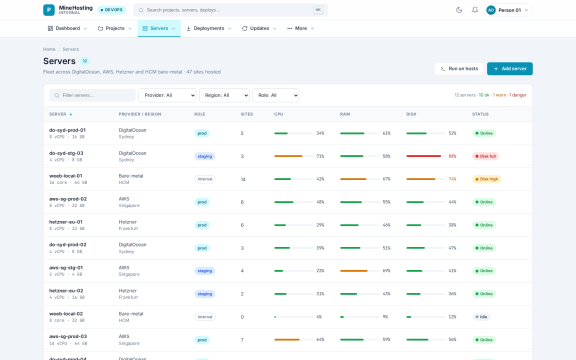The height and width of the screenshot is (360, 576).
Task: Click server name hetzner-eu-02
Action: coord(66,291)
